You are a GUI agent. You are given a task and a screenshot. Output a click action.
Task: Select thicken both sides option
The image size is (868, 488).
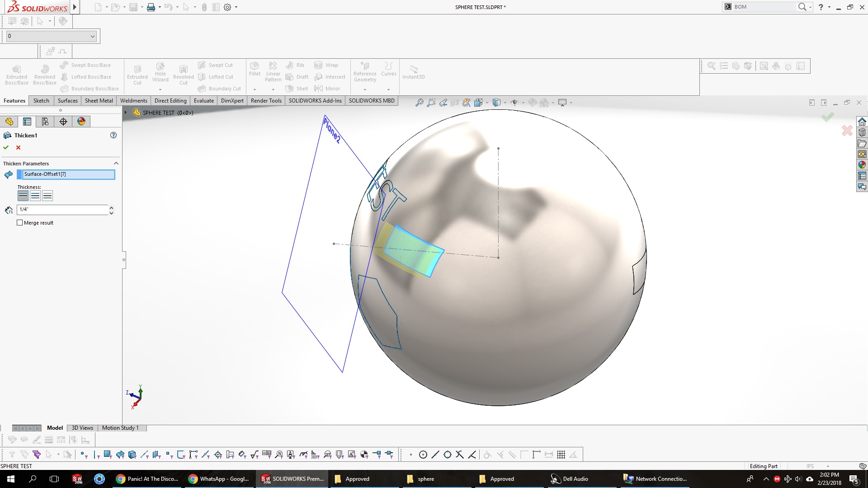35,196
